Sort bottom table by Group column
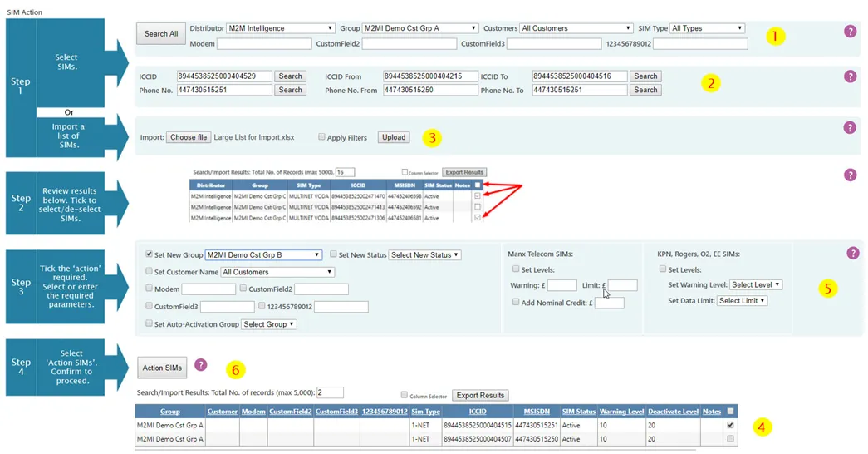This screenshot has width=868, height=454. (170, 412)
